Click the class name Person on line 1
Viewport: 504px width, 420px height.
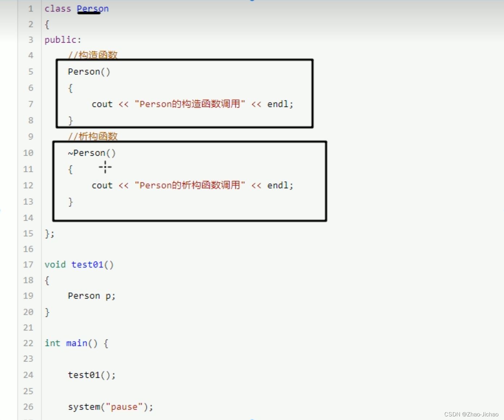(x=93, y=9)
